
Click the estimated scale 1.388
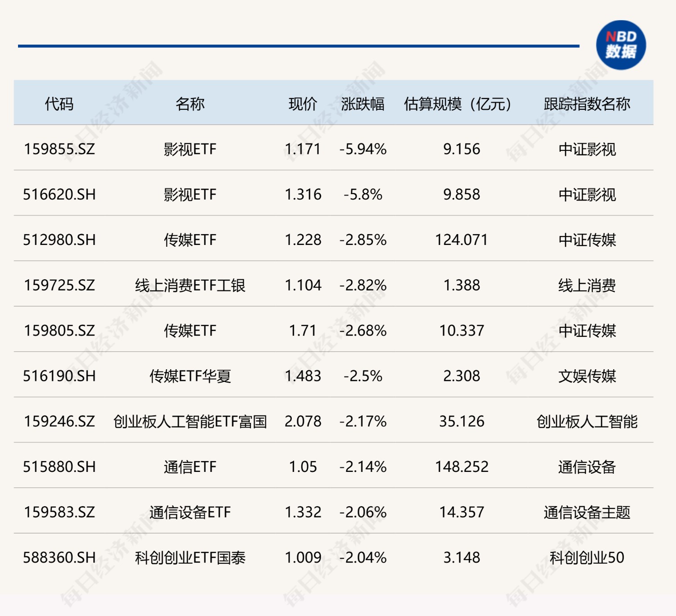(x=462, y=285)
